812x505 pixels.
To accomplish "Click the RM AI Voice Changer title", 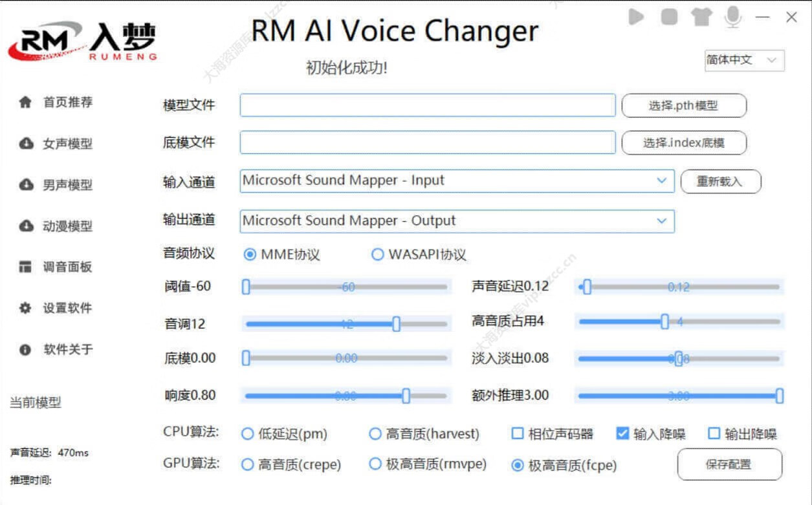I will coord(395,30).
